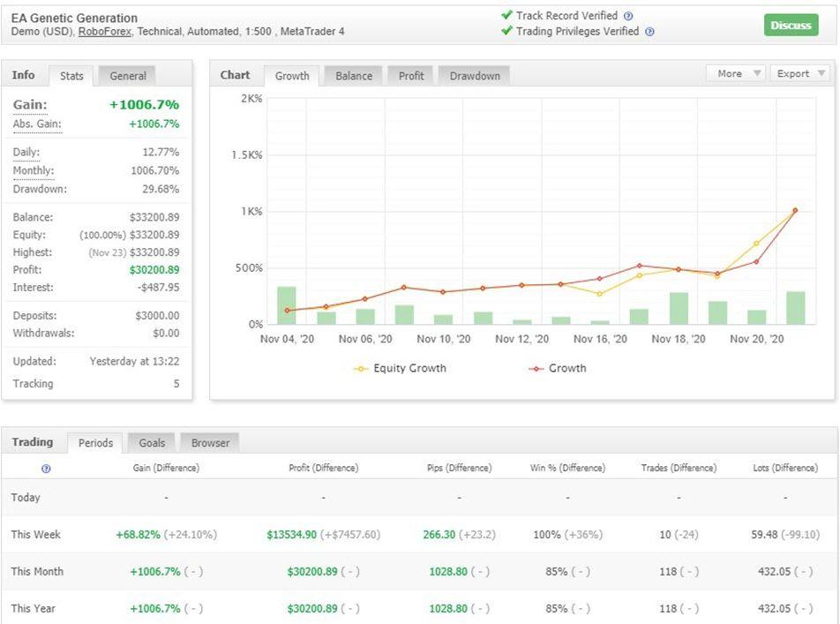Click the final Growth data point on chart

click(x=795, y=210)
